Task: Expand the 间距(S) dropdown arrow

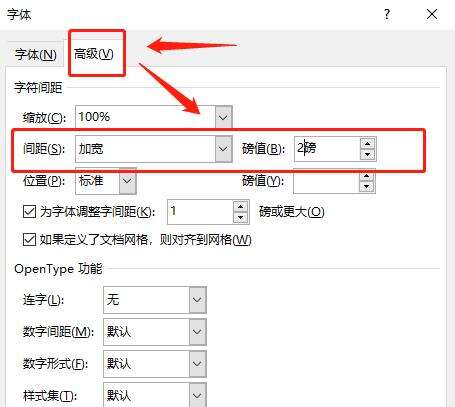Action: pyautogui.click(x=223, y=149)
